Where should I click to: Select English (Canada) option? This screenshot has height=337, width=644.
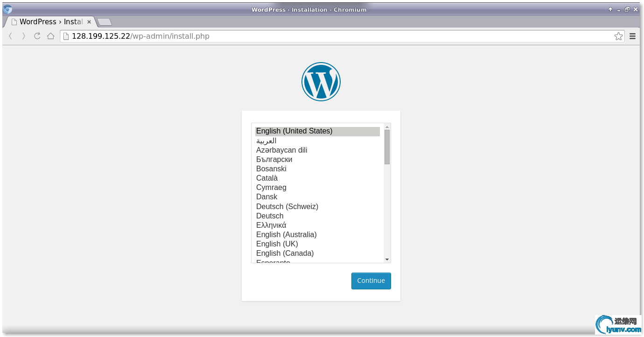click(x=317, y=253)
